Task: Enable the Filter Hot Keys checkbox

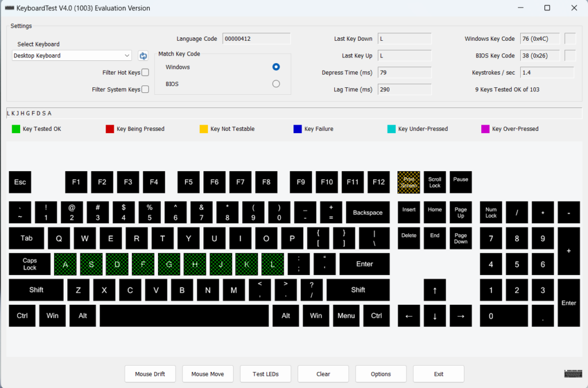Action: 145,72
